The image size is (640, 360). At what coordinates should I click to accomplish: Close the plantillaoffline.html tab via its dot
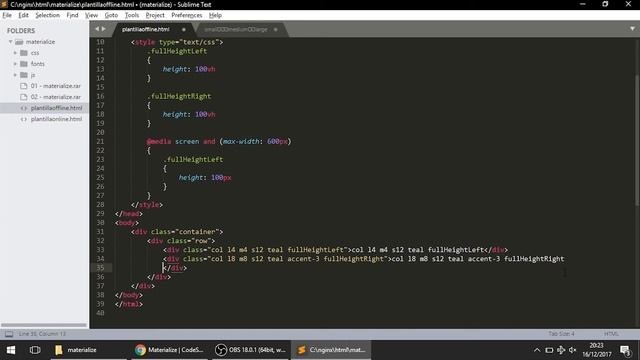pos(184,29)
